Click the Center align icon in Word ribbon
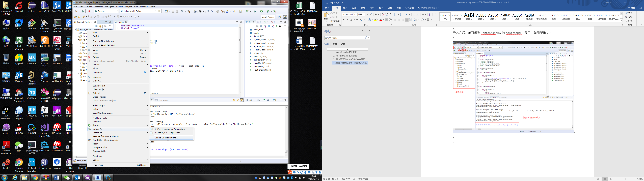 tap(399, 19)
